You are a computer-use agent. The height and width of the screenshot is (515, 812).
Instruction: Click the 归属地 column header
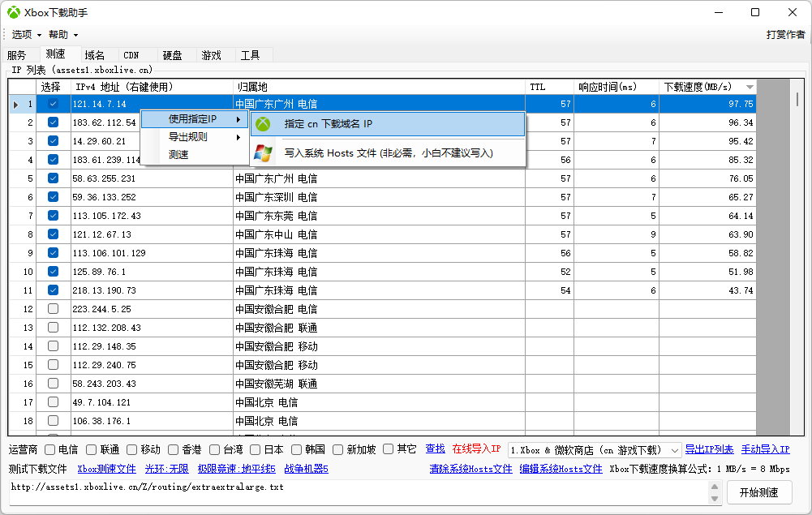(379, 87)
